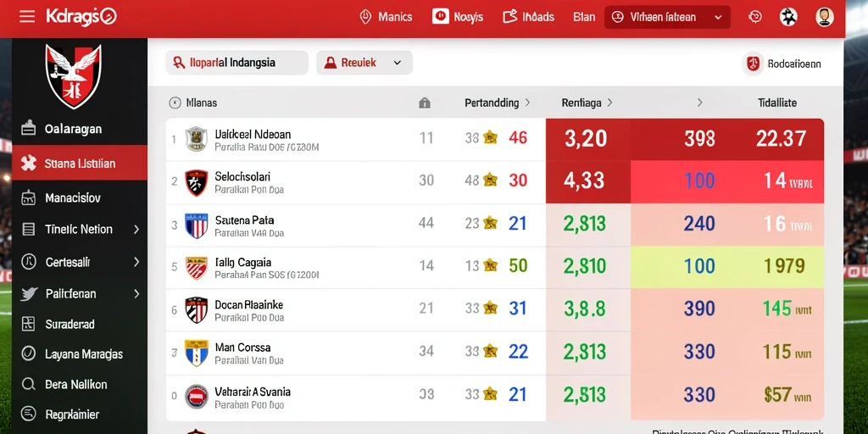Click chevron before Tidalliate column
868x434 pixels.
(x=699, y=103)
